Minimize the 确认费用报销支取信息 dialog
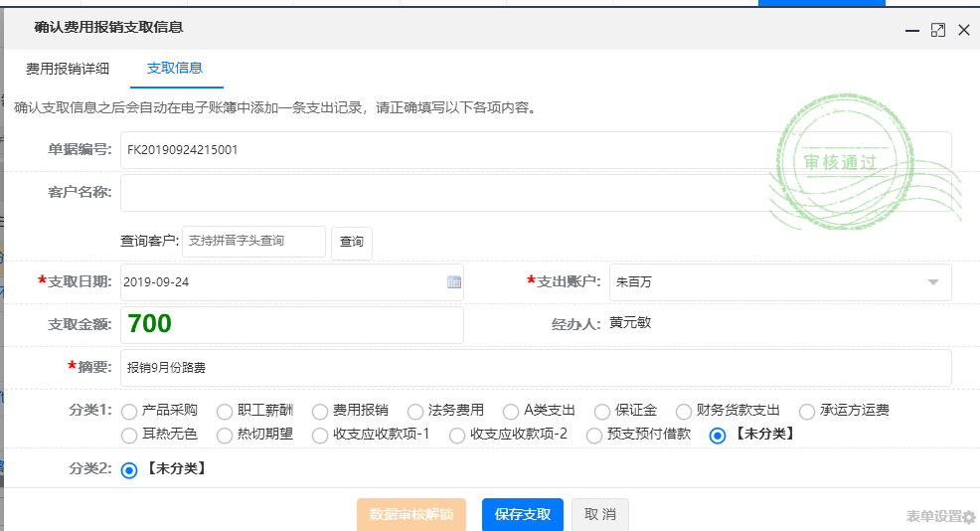980x531 pixels. (x=911, y=30)
